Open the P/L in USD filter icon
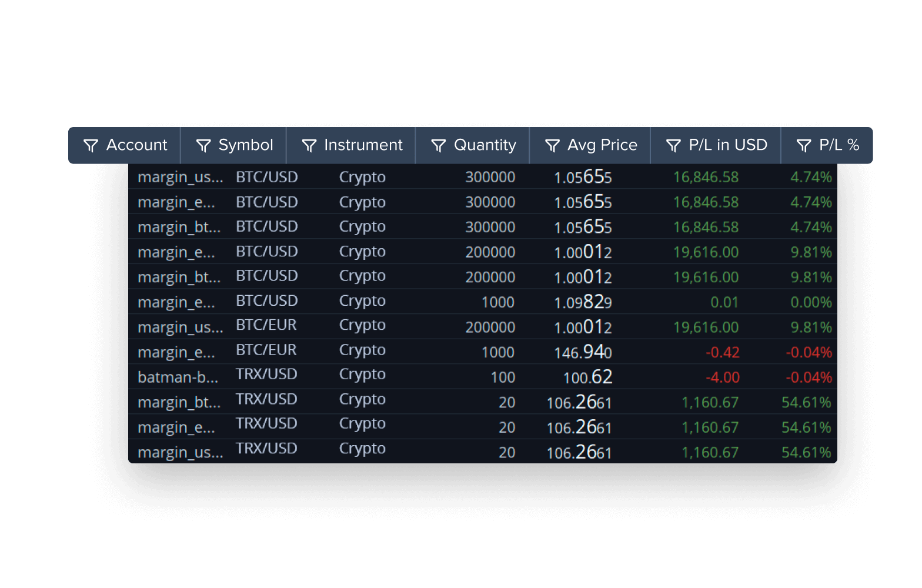 [673, 145]
